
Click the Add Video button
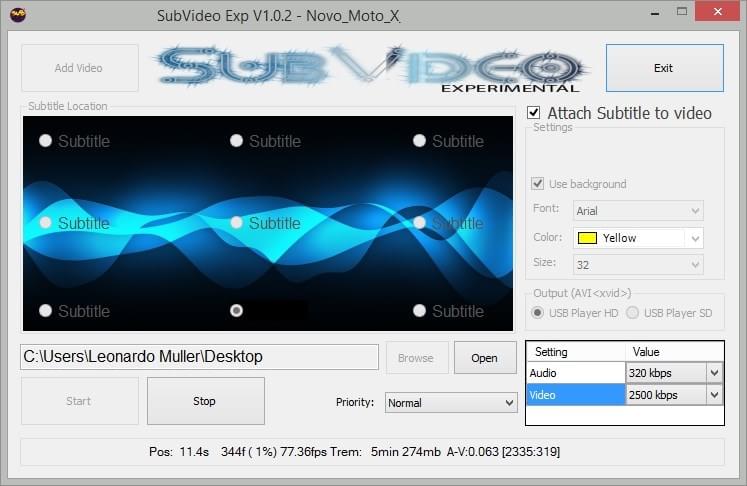80,68
